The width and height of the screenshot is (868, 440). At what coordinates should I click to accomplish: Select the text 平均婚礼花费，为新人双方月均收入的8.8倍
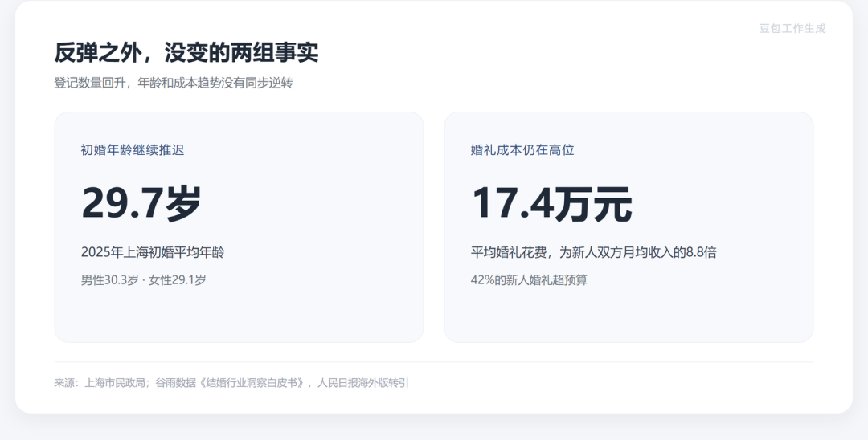(593, 252)
